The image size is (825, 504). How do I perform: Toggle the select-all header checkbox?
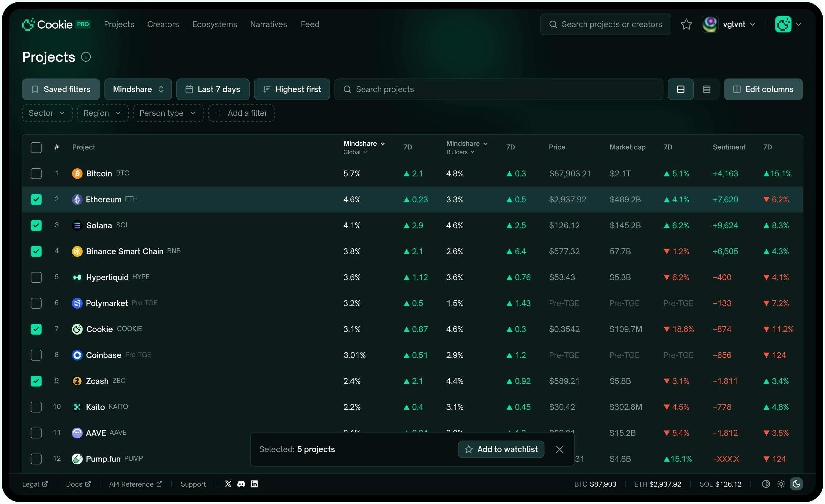pyautogui.click(x=36, y=148)
